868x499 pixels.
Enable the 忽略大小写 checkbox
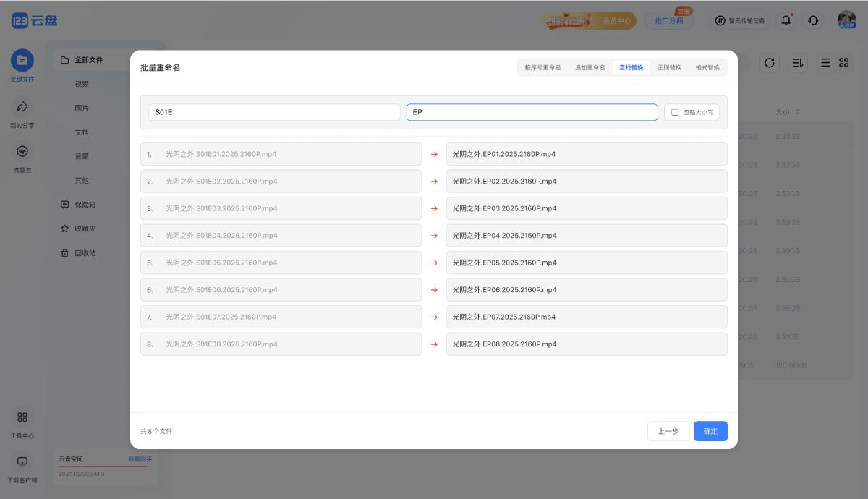[x=675, y=112]
